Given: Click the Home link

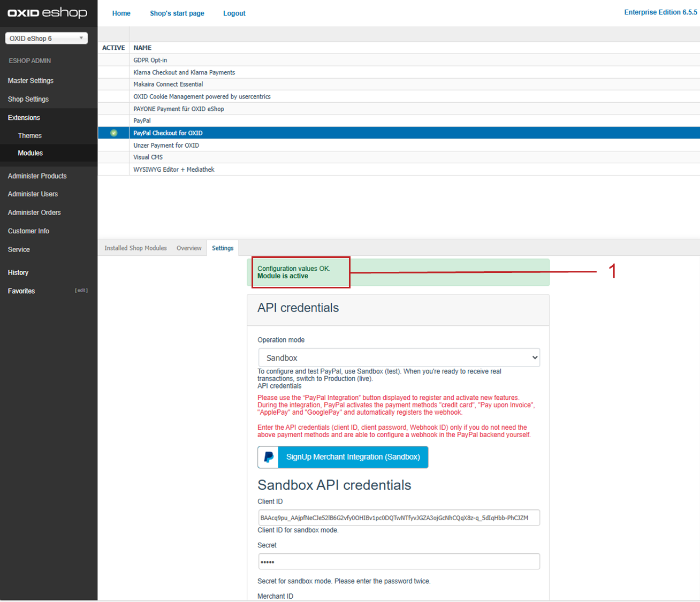Looking at the screenshot, I should [x=121, y=13].
